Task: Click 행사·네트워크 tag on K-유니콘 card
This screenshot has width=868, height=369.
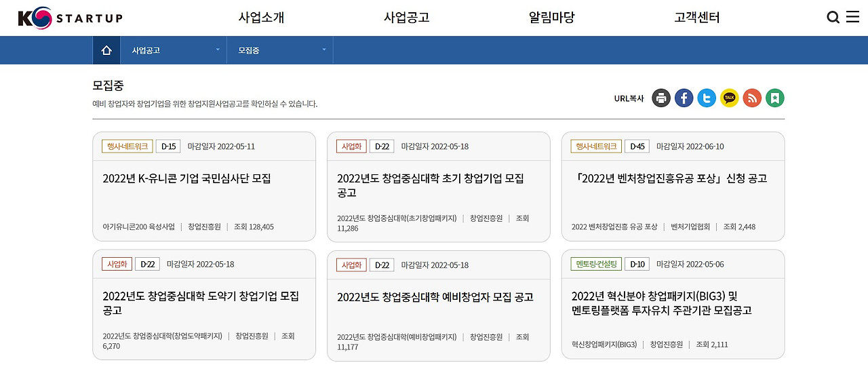Action: (127, 146)
